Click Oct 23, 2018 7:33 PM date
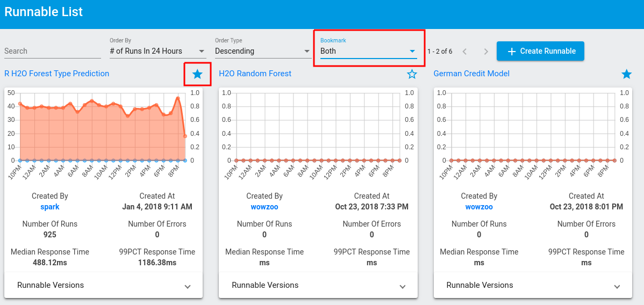The image size is (644, 305). [x=371, y=207]
